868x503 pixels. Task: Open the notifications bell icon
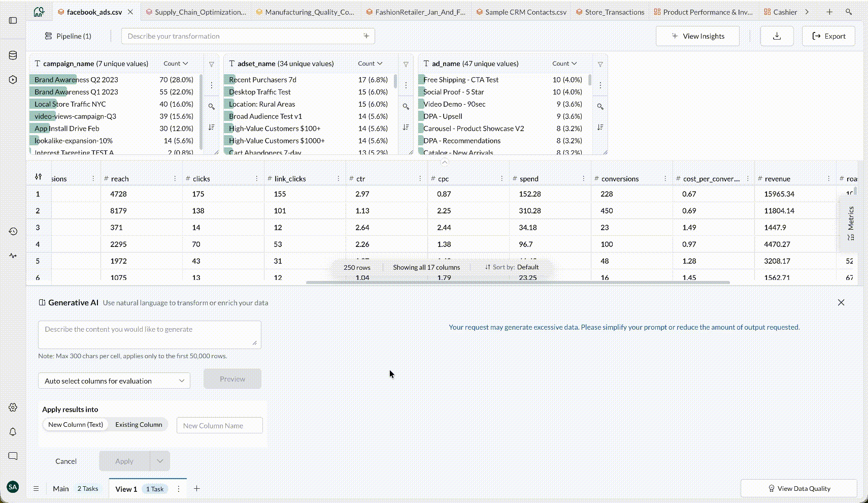(x=13, y=432)
